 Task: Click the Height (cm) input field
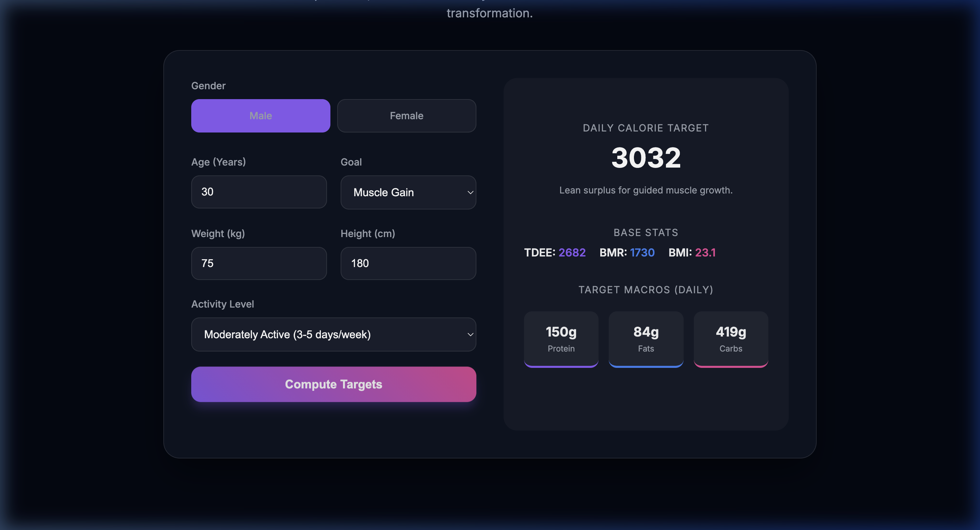408,263
